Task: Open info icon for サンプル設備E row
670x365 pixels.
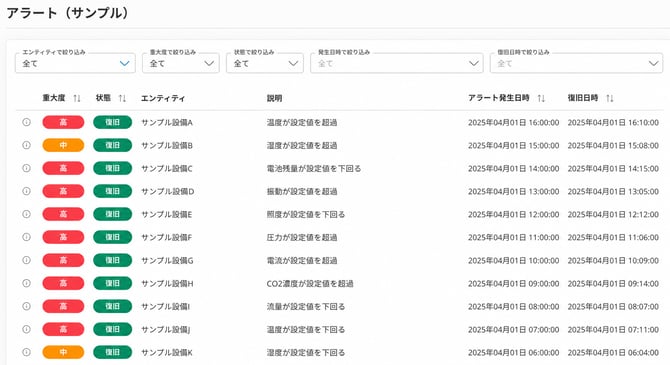Action: 26,214
